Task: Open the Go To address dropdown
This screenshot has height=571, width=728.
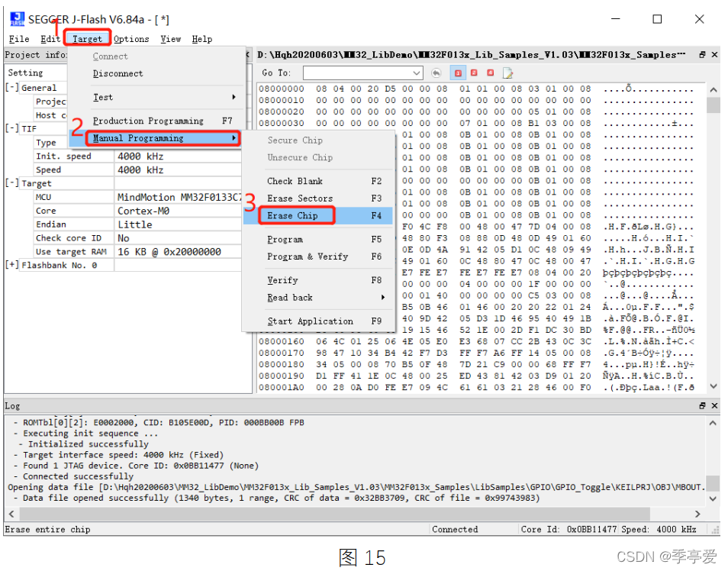Action: (417, 73)
